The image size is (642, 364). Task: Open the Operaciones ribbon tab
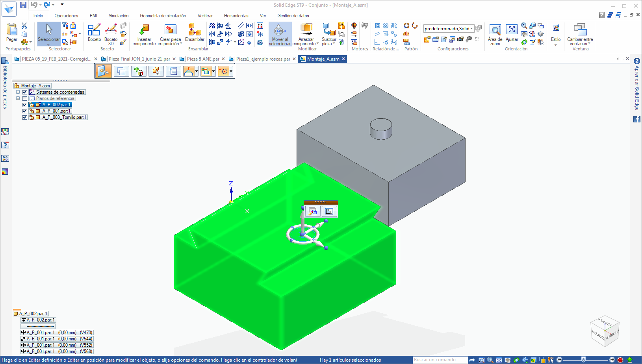click(x=66, y=16)
